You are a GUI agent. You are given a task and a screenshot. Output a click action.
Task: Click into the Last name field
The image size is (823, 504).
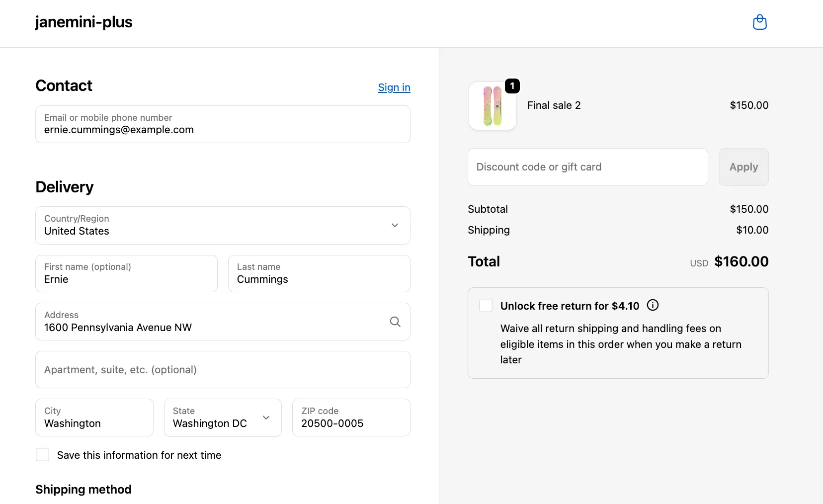pos(319,274)
